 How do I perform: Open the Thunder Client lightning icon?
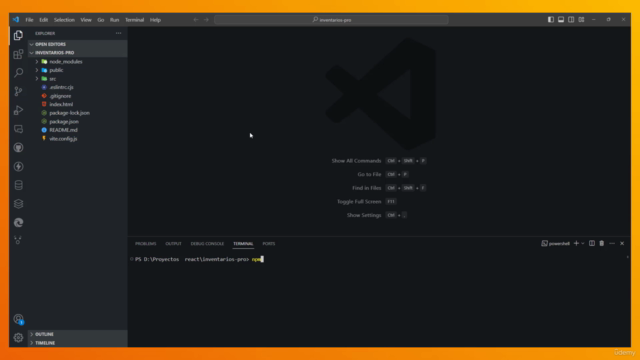(18, 167)
